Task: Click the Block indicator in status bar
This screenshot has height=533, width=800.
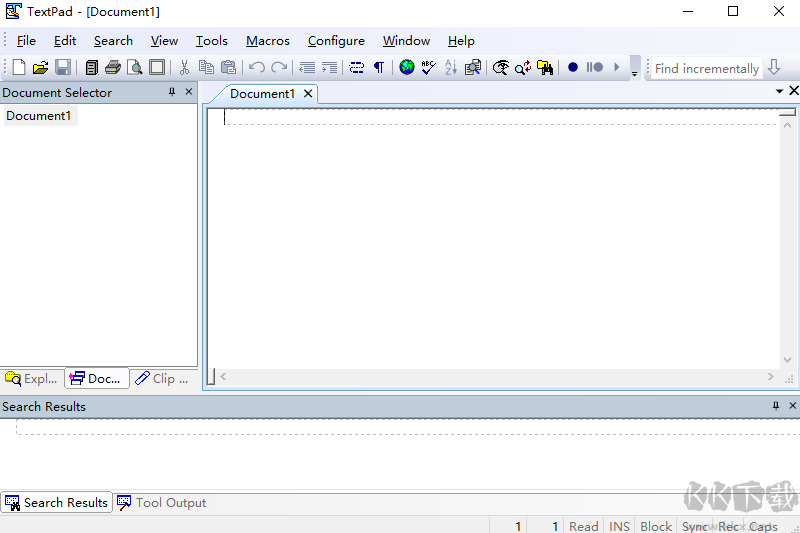Action: tap(656, 526)
